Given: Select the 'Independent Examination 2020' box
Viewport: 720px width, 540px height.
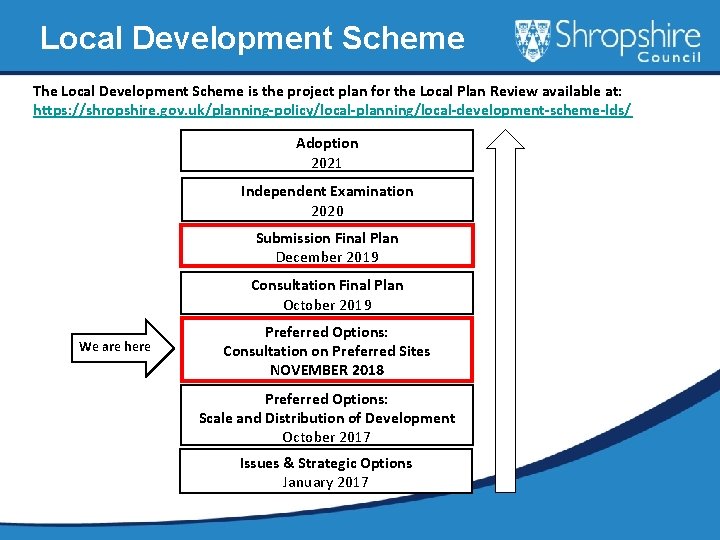Looking at the screenshot, I should pos(327,199).
